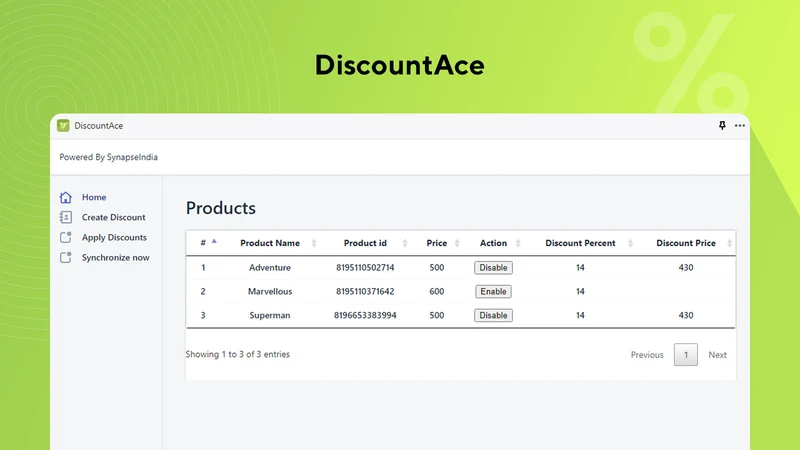Disable the discount for Superman
The width and height of the screenshot is (800, 450).
click(493, 315)
